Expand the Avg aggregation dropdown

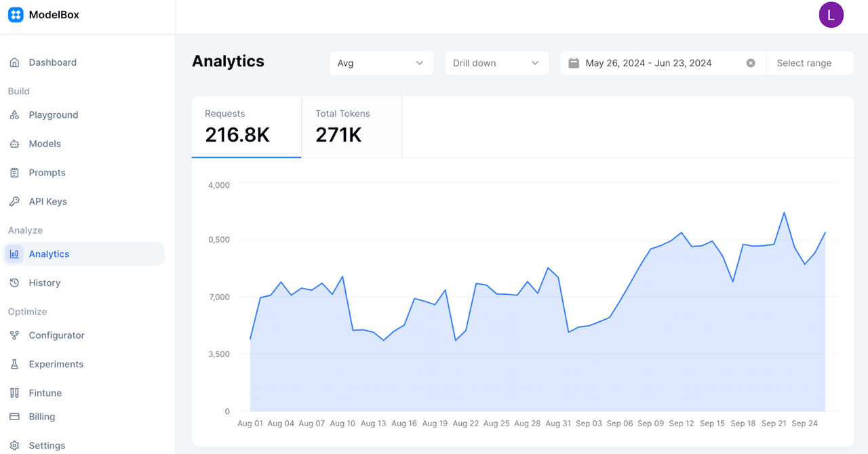pyautogui.click(x=381, y=63)
